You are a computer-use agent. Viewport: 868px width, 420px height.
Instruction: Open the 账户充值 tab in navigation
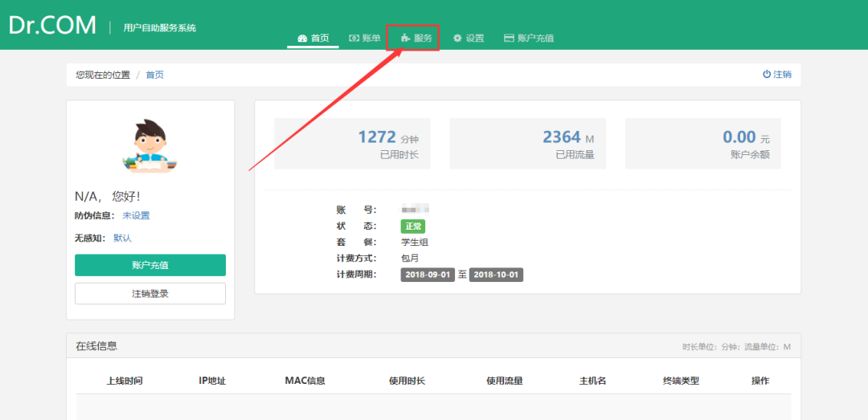(528, 38)
